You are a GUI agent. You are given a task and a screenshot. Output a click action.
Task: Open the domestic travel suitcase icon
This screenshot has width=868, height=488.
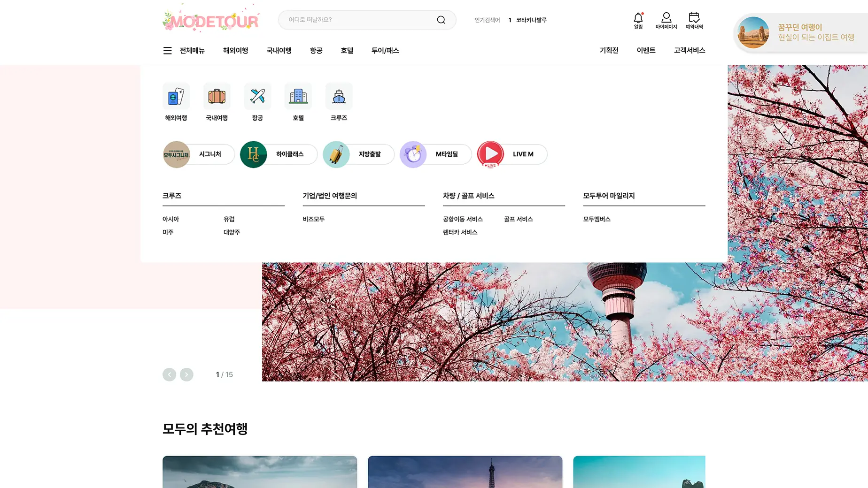click(217, 97)
